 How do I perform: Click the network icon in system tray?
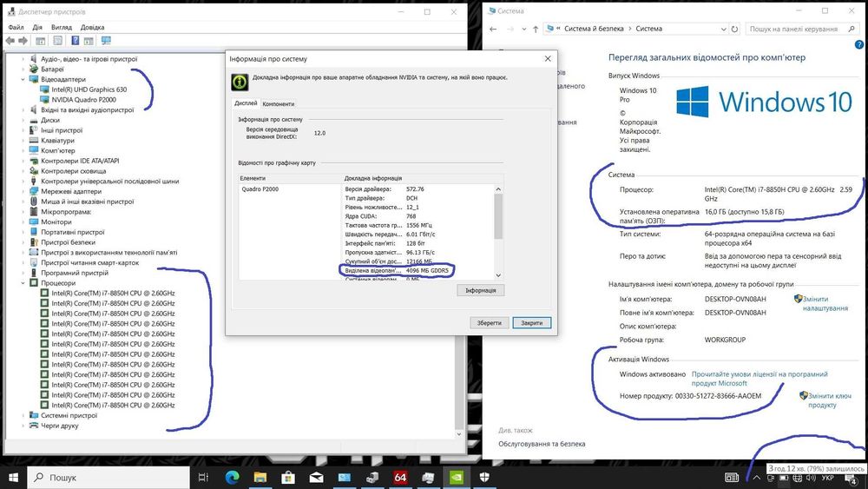(x=797, y=478)
